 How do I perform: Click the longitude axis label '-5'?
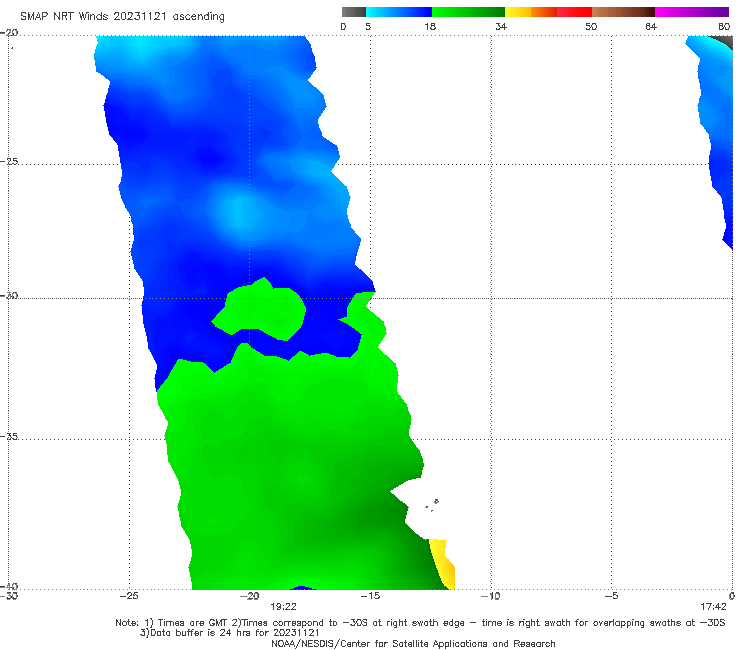611,596
